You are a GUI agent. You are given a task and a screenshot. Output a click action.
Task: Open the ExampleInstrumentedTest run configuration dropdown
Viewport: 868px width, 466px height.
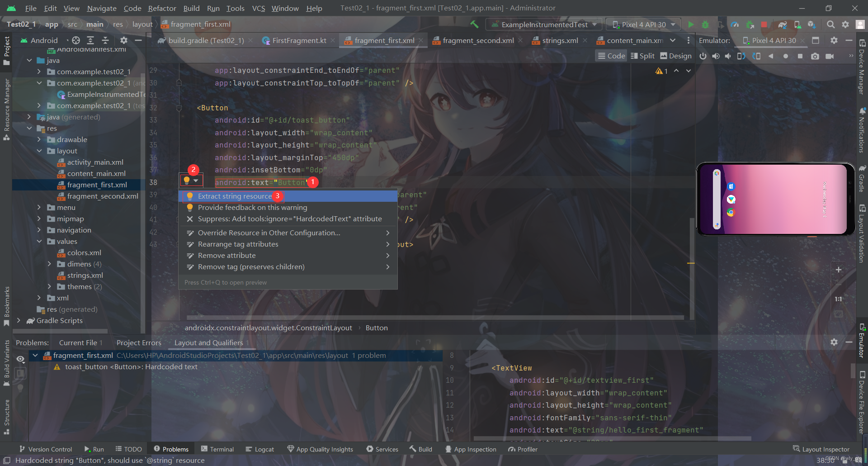click(544, 24)
